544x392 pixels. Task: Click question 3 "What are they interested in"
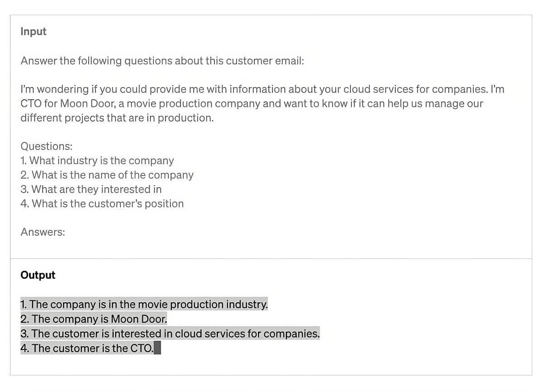coord(91,189)
